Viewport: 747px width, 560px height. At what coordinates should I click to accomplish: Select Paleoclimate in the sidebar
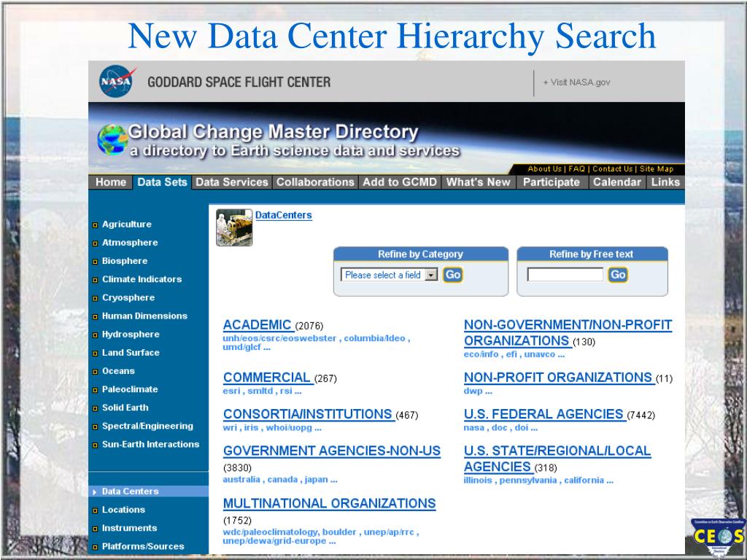click(x=130, y=389)
